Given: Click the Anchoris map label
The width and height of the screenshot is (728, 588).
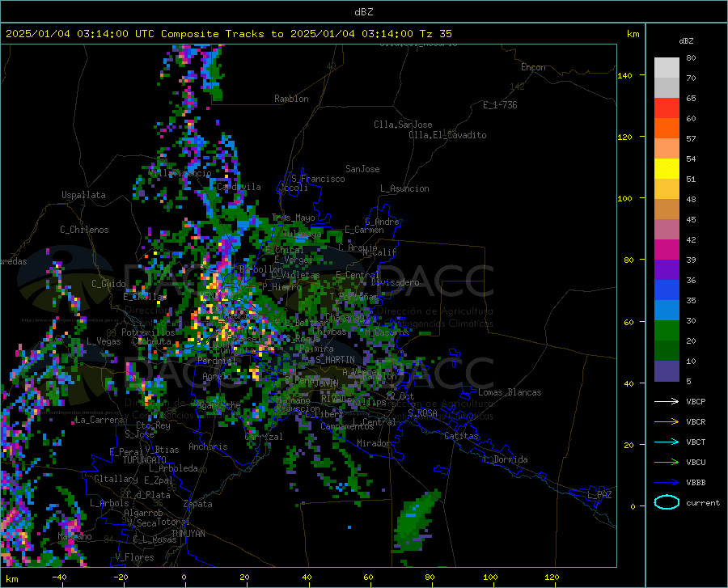Looking at the screenshot, I should [x=208, y=447].
